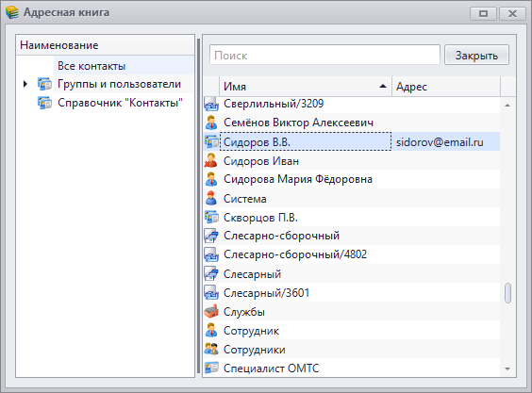The width and height of the screenshot is (532, 393).
Task: Click the red user icon for Сидоров Иван
Action: [211, 161]
